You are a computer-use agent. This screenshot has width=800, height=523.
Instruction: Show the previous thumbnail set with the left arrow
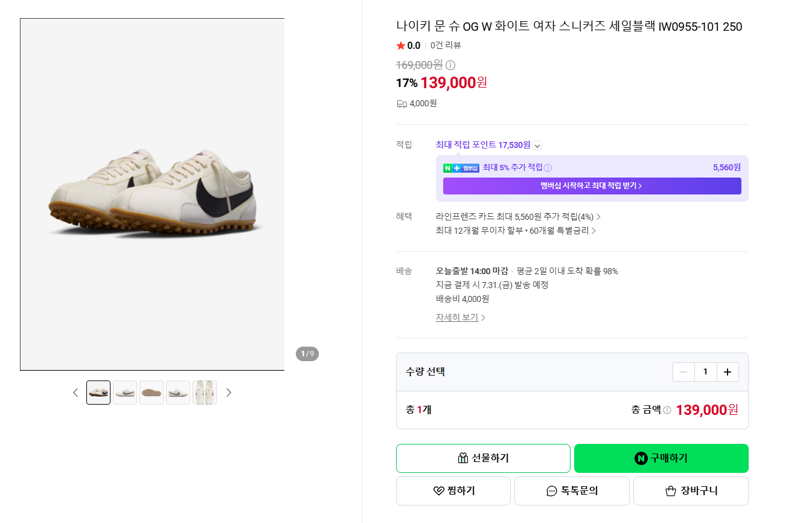(x=76, y=392)
